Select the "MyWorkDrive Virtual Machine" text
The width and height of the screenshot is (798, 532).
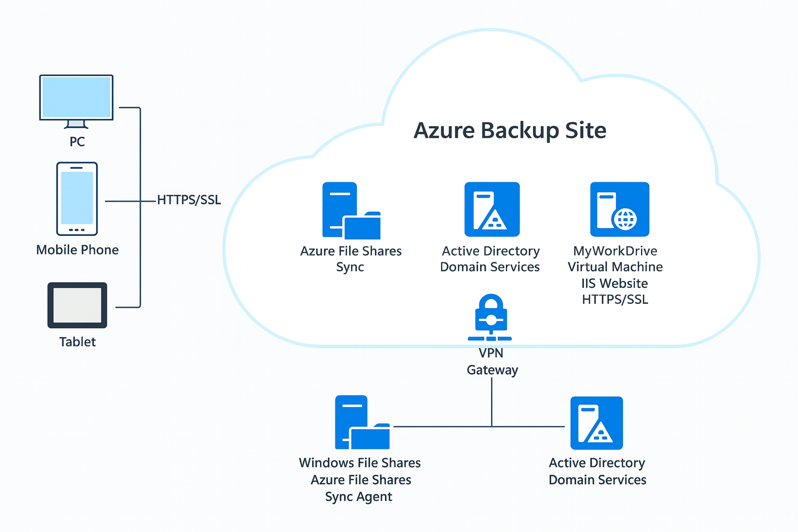[x=616, y=259]
